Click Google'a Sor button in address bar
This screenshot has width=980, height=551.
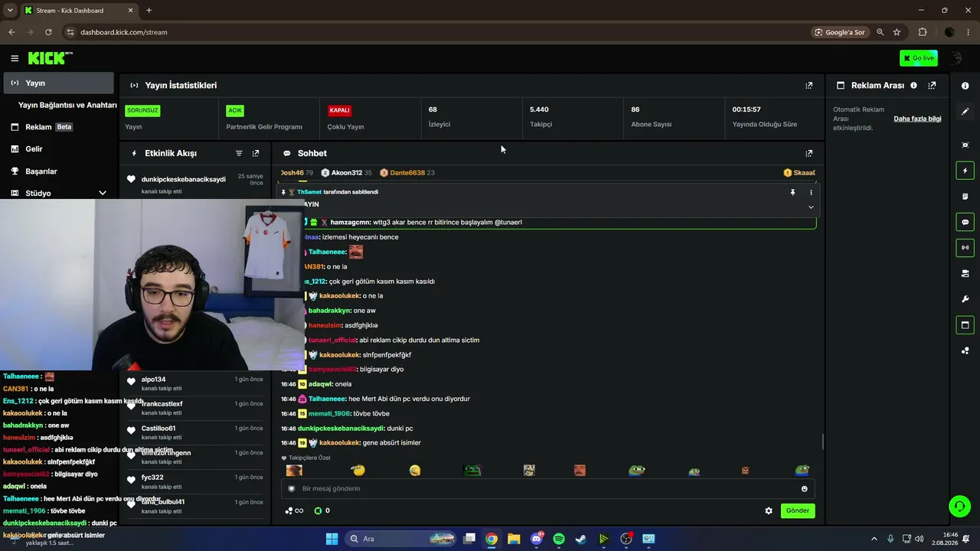click(x=840, y=32)
